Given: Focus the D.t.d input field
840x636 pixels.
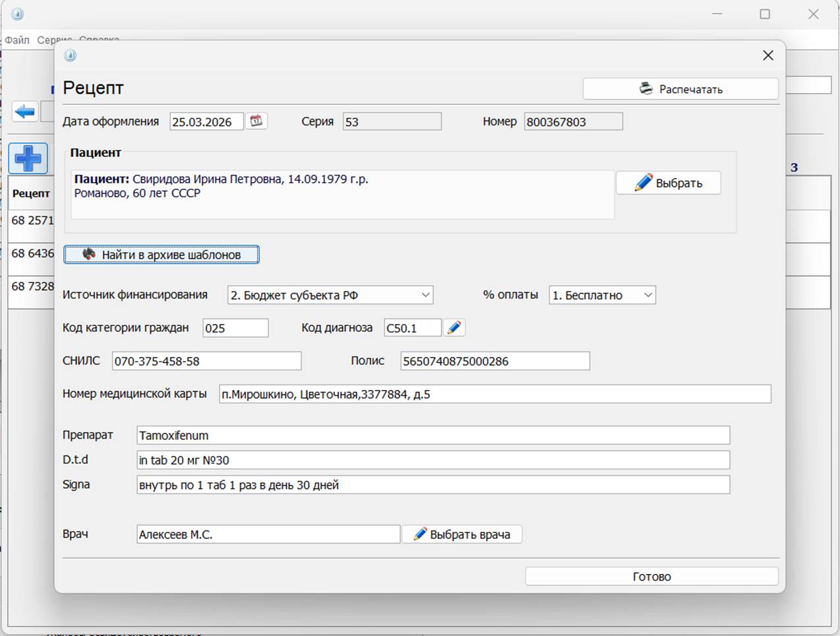Looking at the screenshot, I should pyautogui.click(x=433, y=461).
